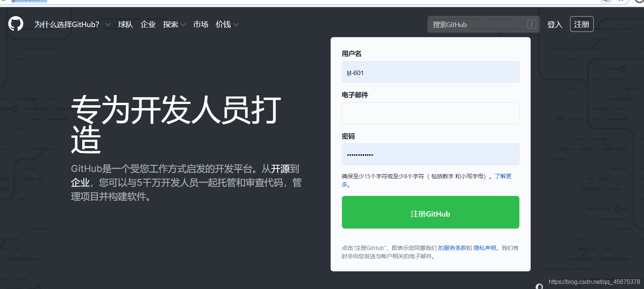Click the 电子邮件 label text
644x289 pixels.
[355, 95]
